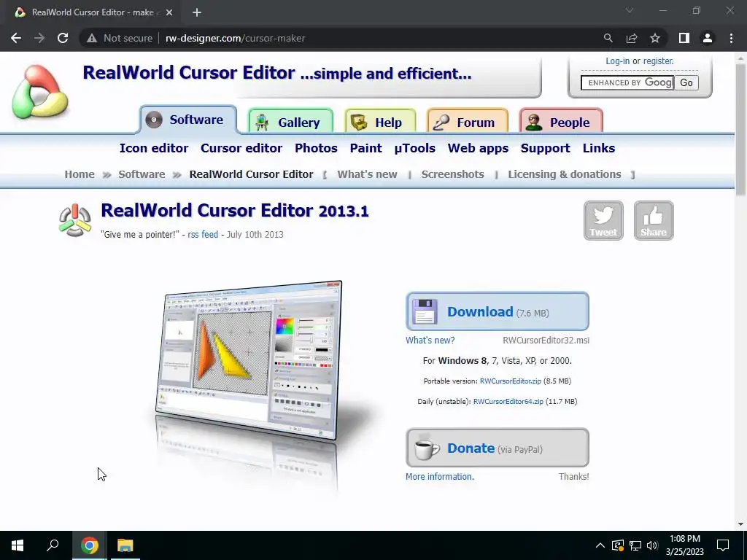Click the coffee cup Donate icon
This screenshot has height=560, width=747.
tap(426, 448)
